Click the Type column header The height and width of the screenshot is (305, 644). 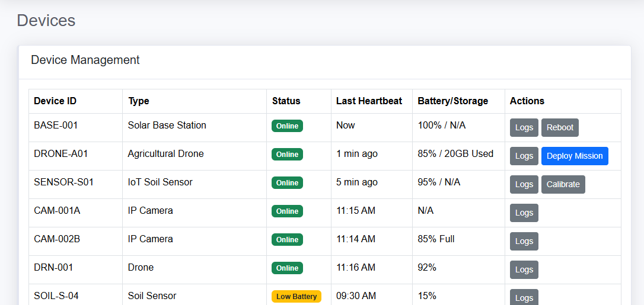(139, 101)
